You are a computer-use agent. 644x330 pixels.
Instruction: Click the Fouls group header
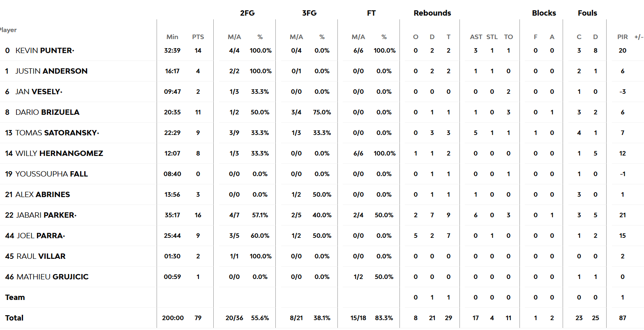(x=587, y=13)
